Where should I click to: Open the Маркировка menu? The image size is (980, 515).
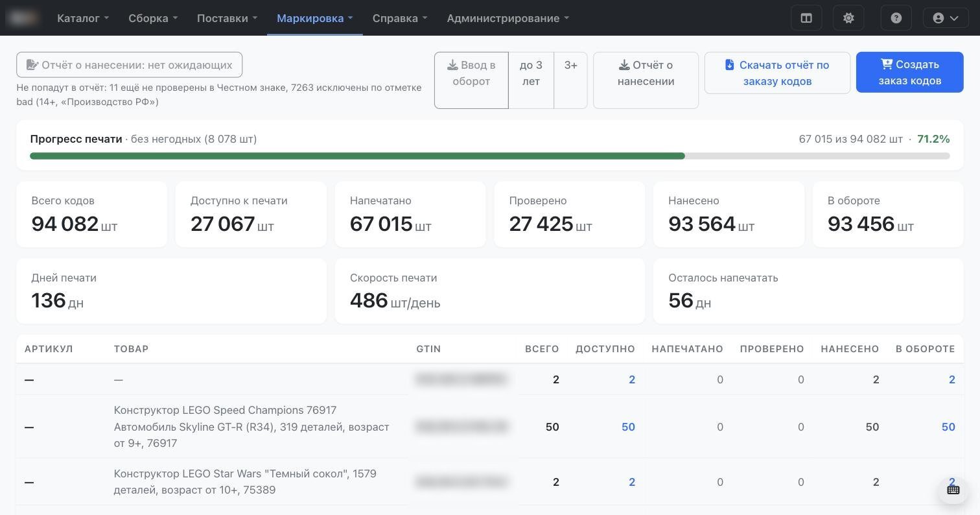coord(314,18)
